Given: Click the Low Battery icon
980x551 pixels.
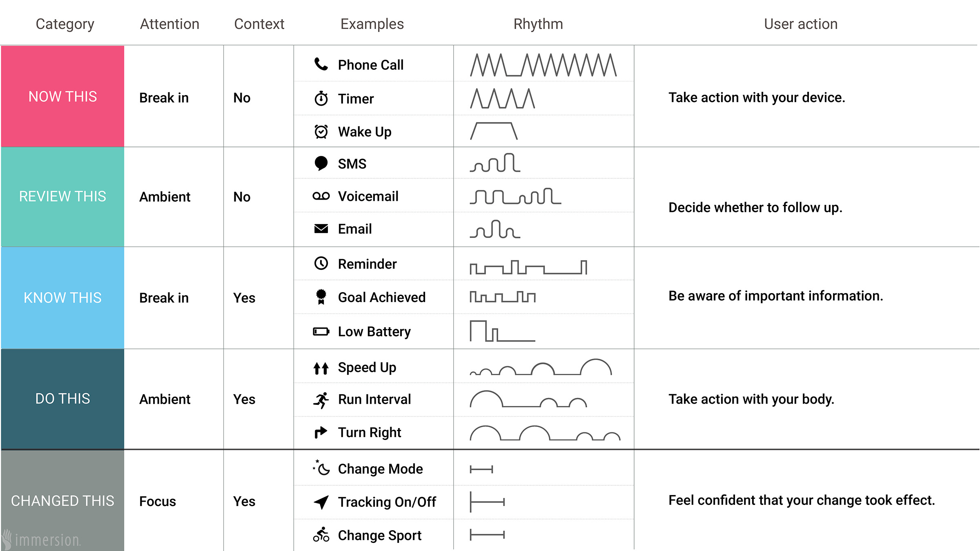Looking at the screenshot, I should click(x=321, y=331).
